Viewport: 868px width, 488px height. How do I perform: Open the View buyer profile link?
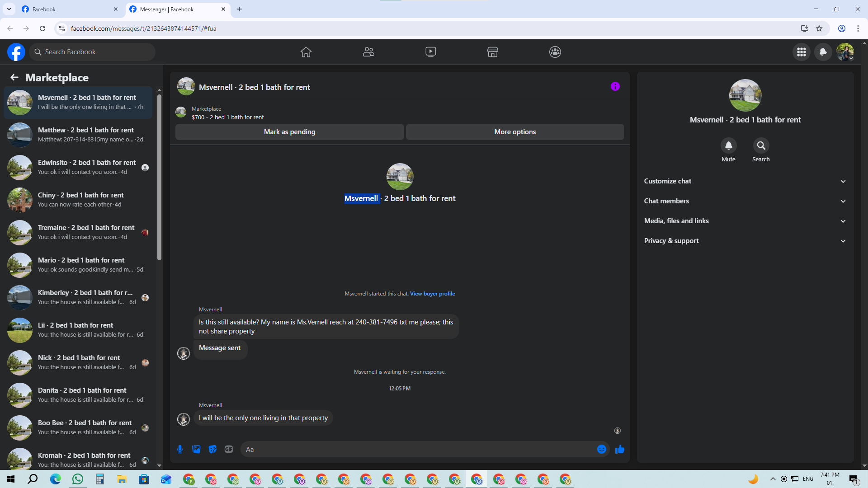[x=432, y=294]
